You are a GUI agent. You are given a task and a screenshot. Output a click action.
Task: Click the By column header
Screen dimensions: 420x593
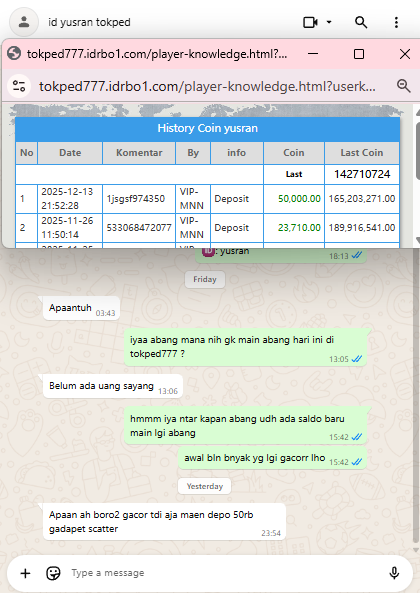click(x=193, y=153)
